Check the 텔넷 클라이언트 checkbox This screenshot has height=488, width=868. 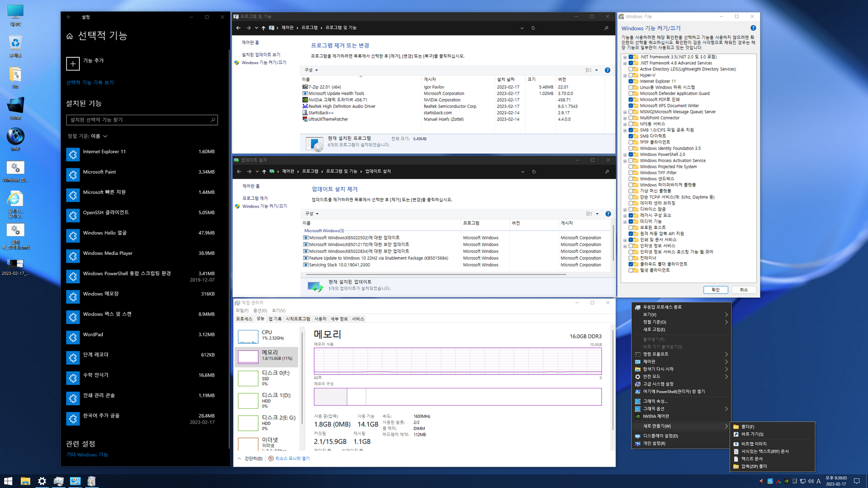[x=631, y=271]
